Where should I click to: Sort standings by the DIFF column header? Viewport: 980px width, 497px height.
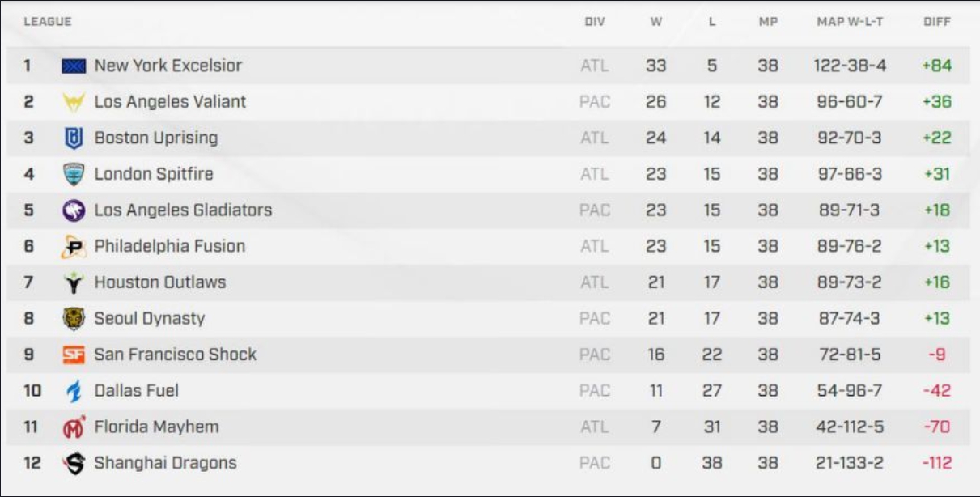point(937,22)
